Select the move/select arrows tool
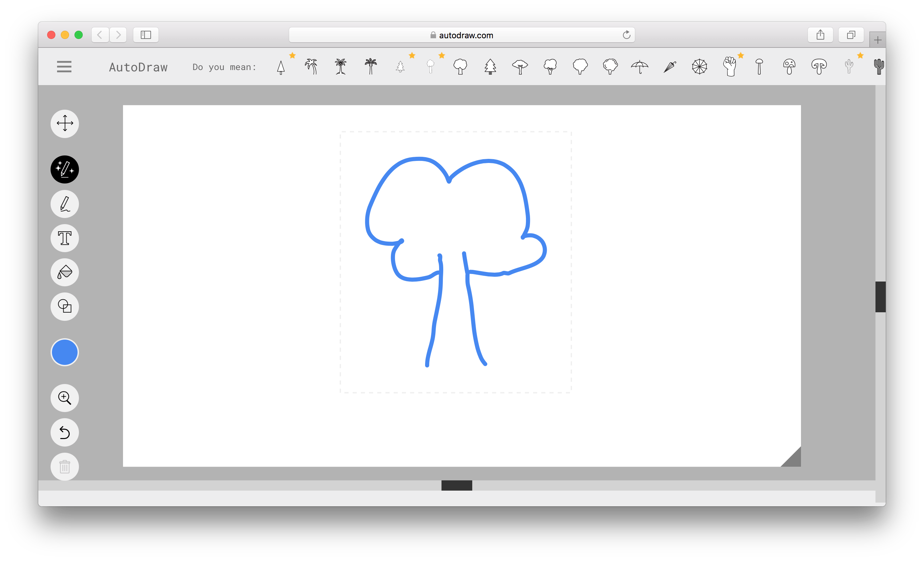This screenshot has height=561, width=924. click(65, 123)
